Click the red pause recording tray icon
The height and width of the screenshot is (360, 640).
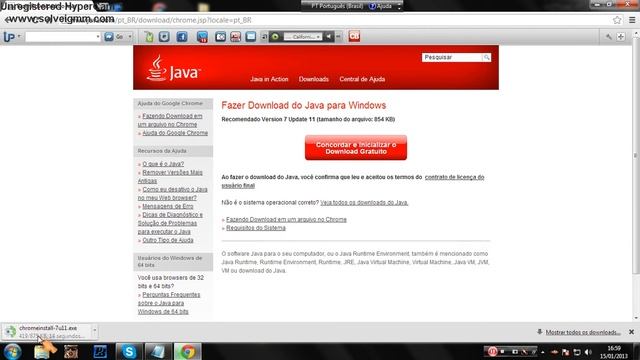[x=493, y=351]
